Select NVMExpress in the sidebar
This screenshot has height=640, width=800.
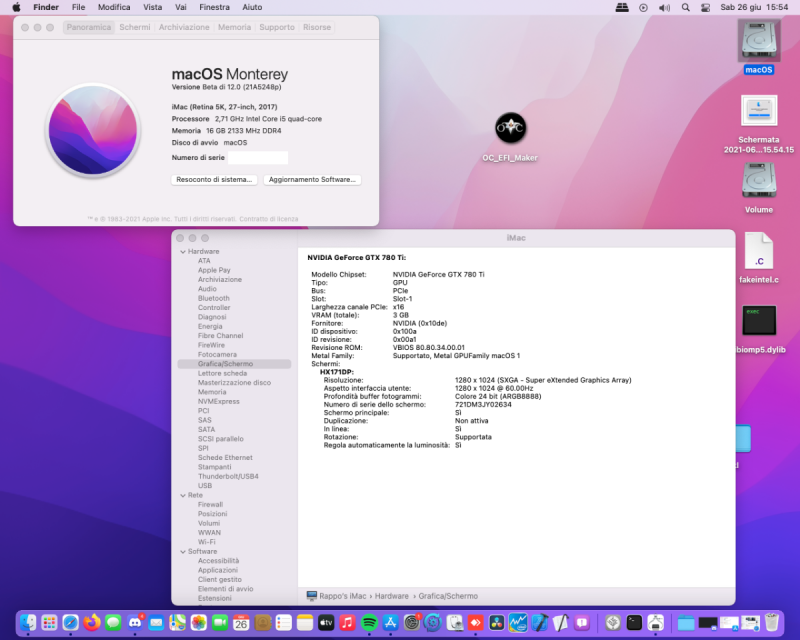coord(219,401)
